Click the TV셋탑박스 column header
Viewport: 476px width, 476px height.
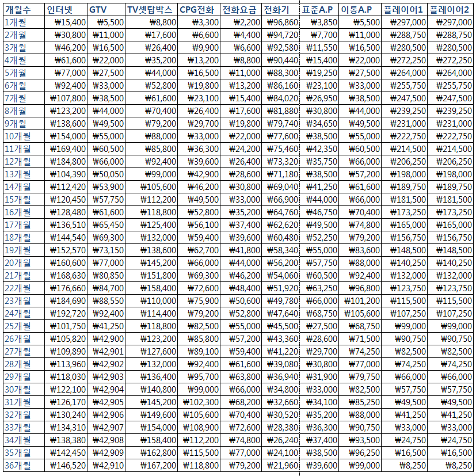click(x=151, y=10)
